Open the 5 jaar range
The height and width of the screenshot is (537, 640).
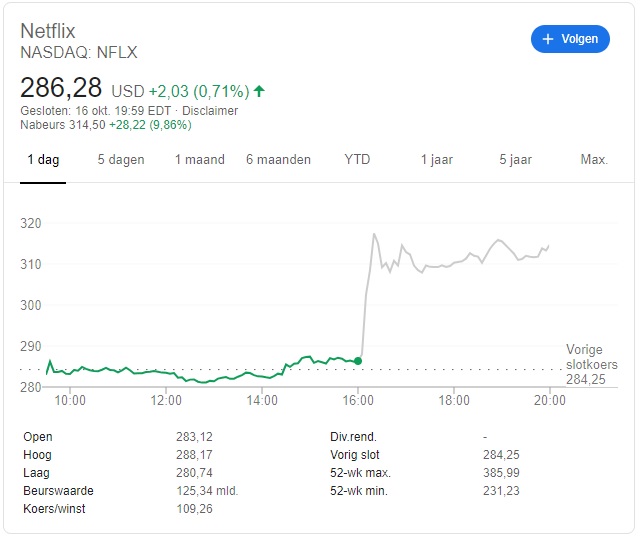(x=516, y=159)
